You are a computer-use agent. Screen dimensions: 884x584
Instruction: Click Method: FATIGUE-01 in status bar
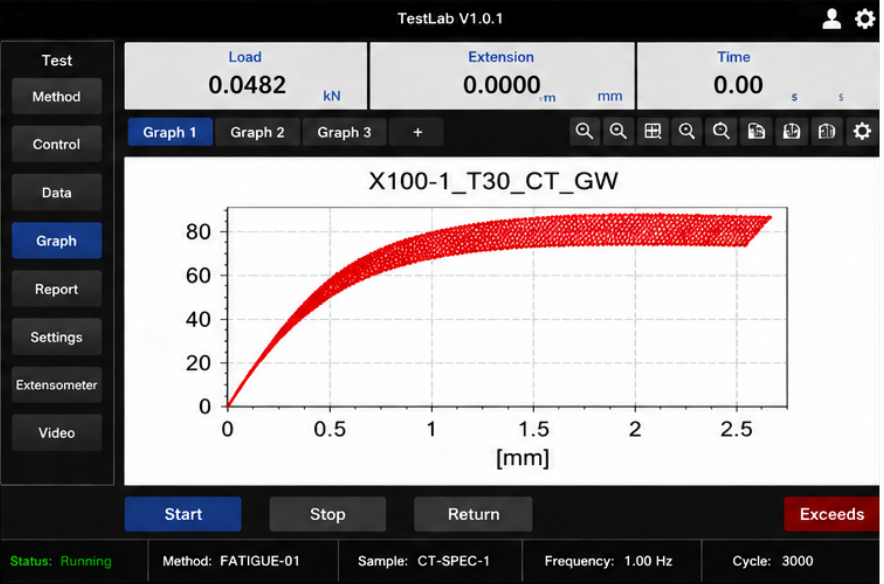[231, 561]
